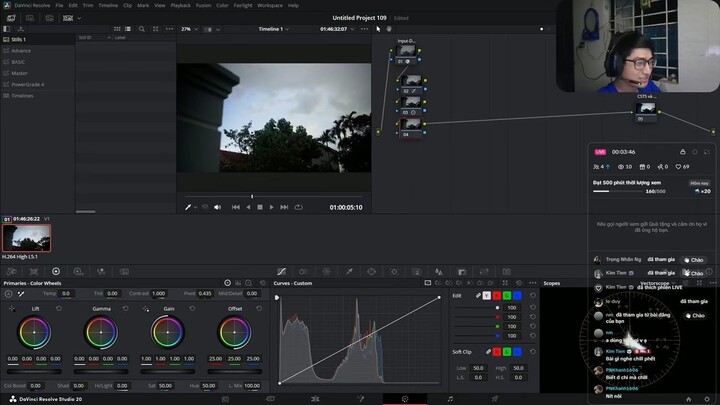Stop playback in the viewer
The image size is (720, 405).
tap(260, 208)
